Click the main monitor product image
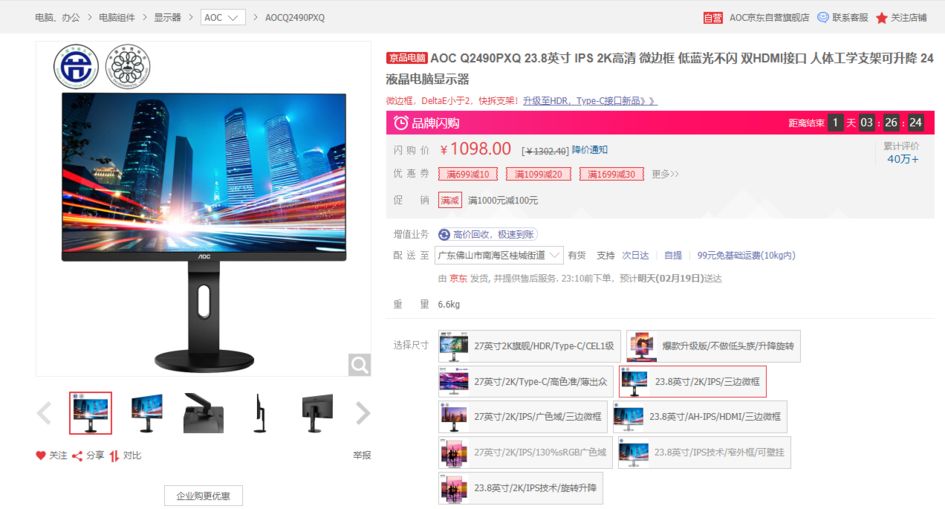Image resolution: width=945 pixels, height=509 pixels. click(x=204, y=231)
